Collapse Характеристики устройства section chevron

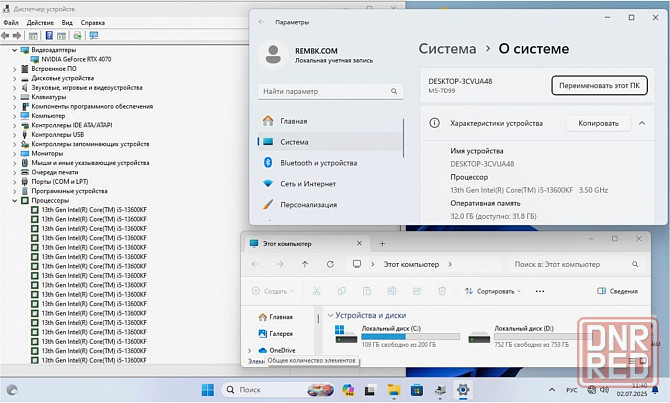coord(642,123)
